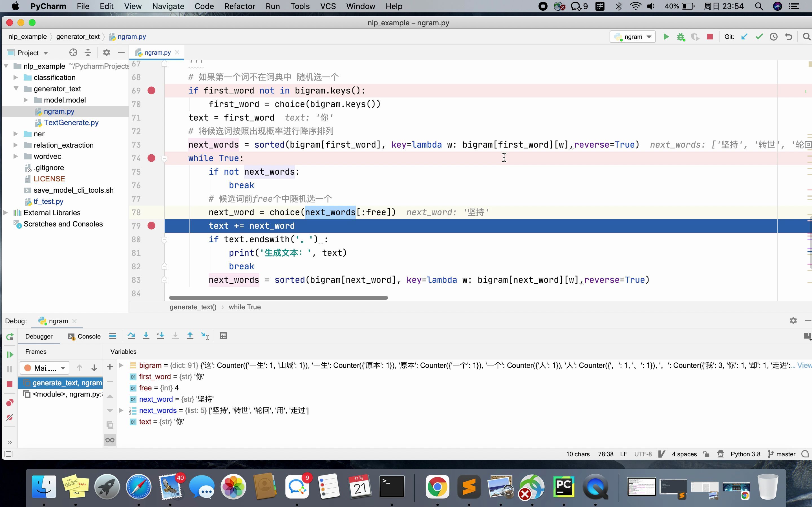Toggle the breakpoint on line 79

click(151, 226)
